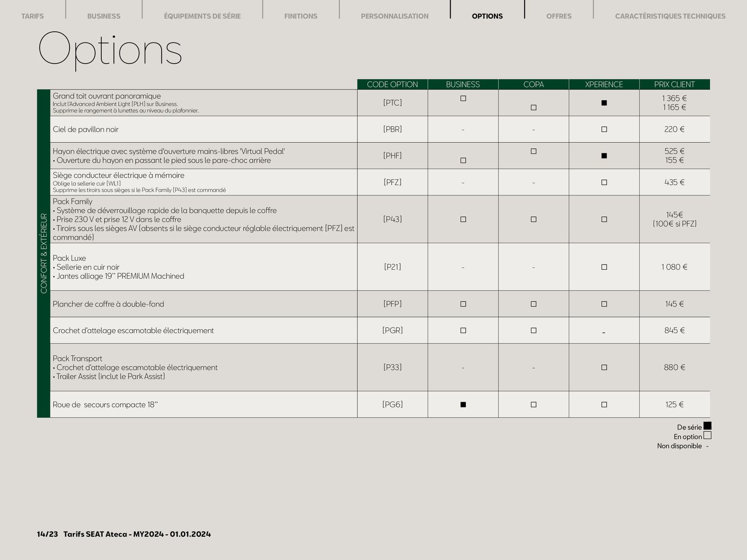The width and height of the screenshot is (747, 560).
Task: Click Copa checkbox for Crochet d'attelage
Action: click(534, 330)
